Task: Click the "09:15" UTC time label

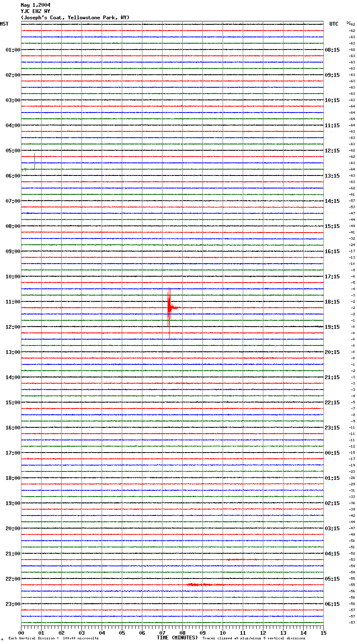Action: pyautogui.click(x=332, y=75)
